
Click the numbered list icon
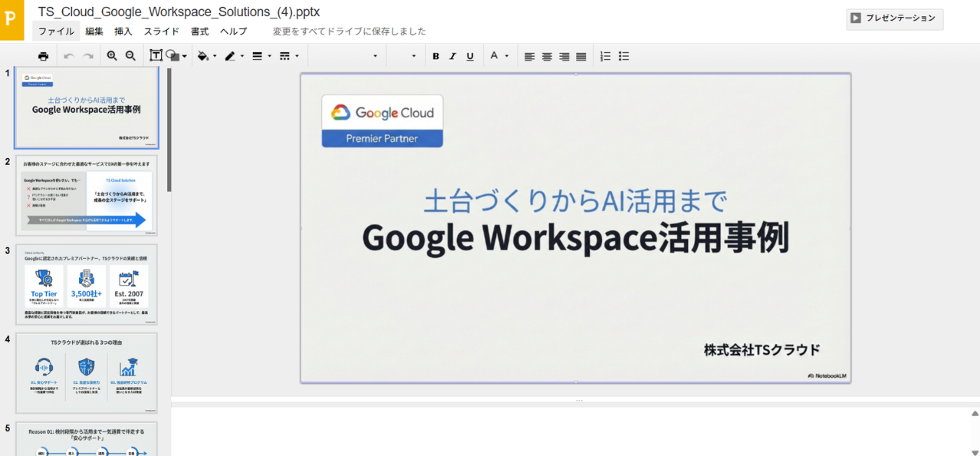click(x=605, y=55)
